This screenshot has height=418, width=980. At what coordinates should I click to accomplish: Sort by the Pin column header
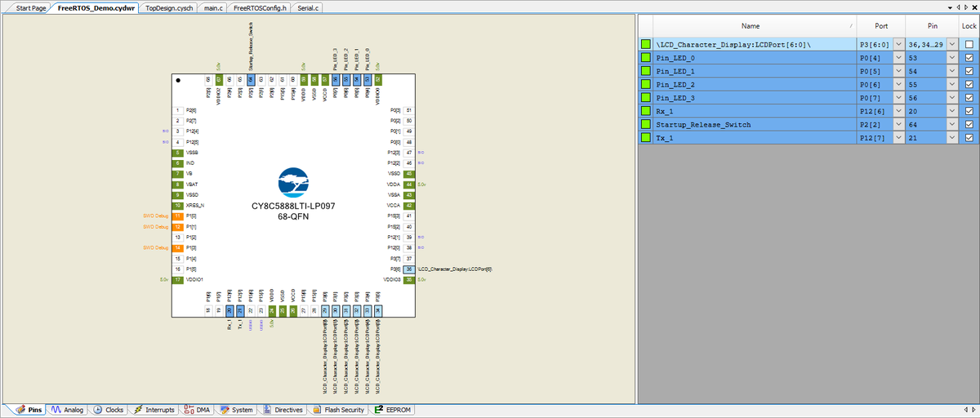point(933,26)
